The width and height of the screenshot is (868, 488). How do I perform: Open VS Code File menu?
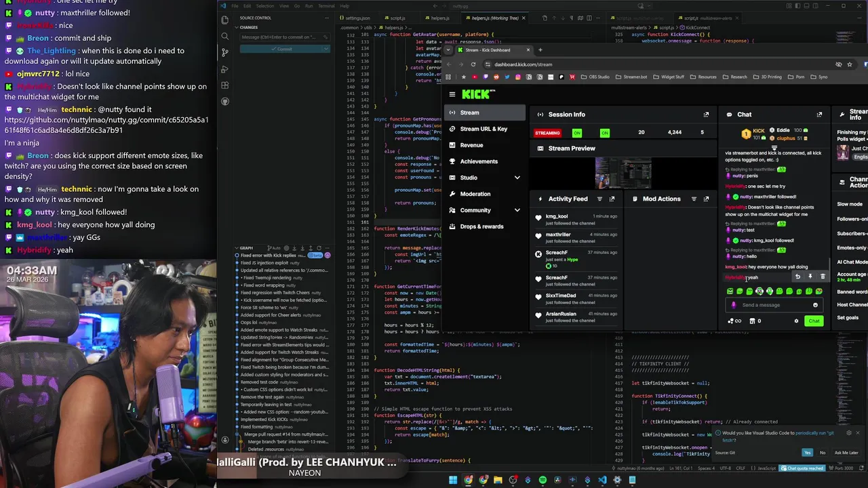pos(235,6)
